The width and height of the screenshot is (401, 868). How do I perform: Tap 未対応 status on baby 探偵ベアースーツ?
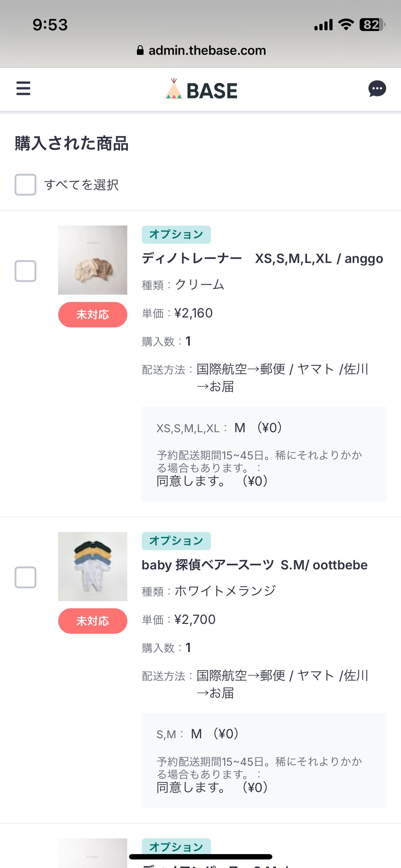pyautogui.click(x=93, y=621)
